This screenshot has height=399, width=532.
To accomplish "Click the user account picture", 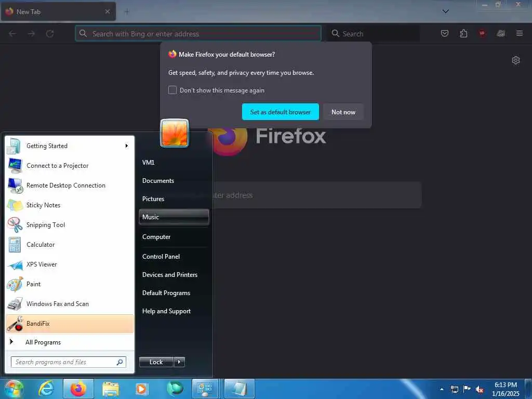I will [x=175, y=133].
